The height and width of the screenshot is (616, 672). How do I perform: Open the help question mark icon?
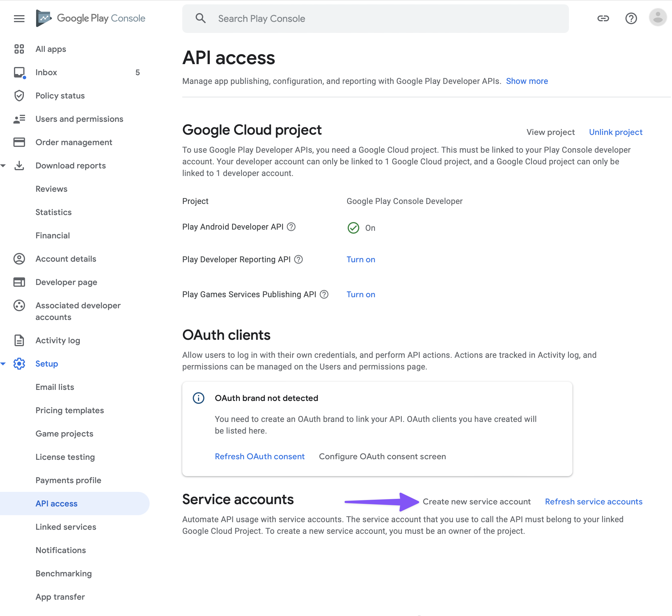point(631,18)
